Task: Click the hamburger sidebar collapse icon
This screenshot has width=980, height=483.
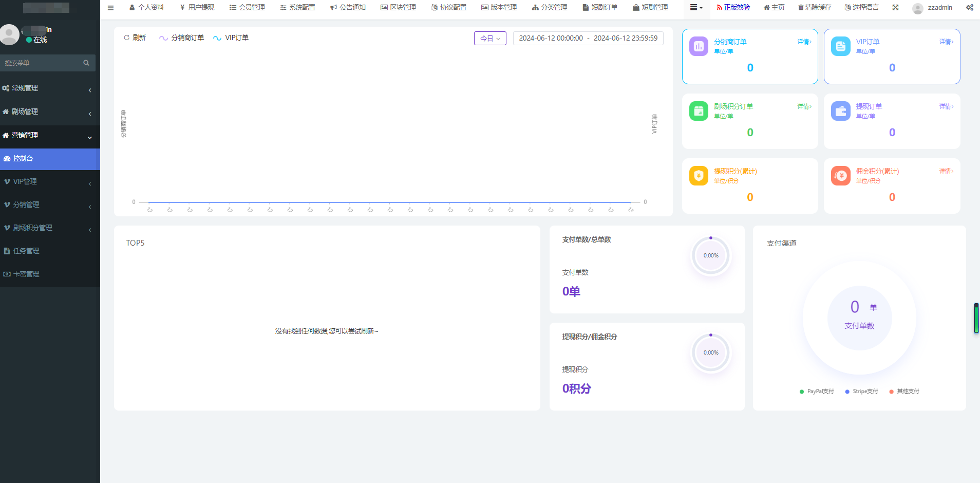Action: coord(110,8)
